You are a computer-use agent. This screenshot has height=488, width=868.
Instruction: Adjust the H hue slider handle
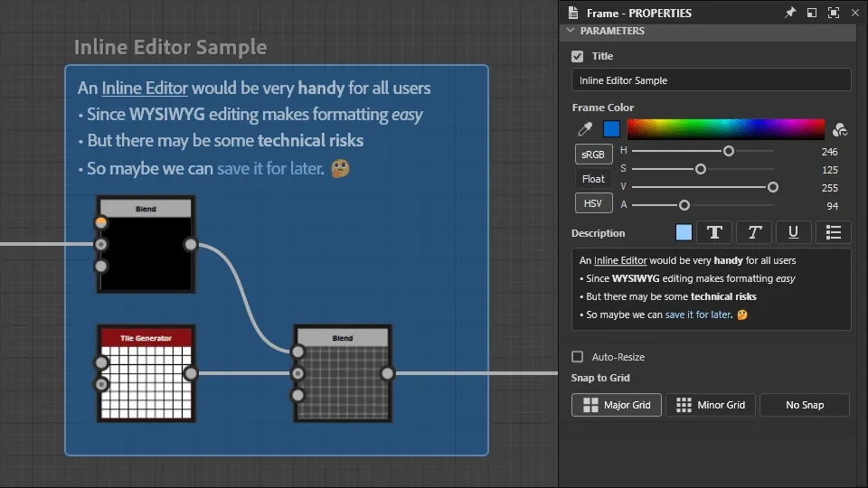click(x=729, y=151)
